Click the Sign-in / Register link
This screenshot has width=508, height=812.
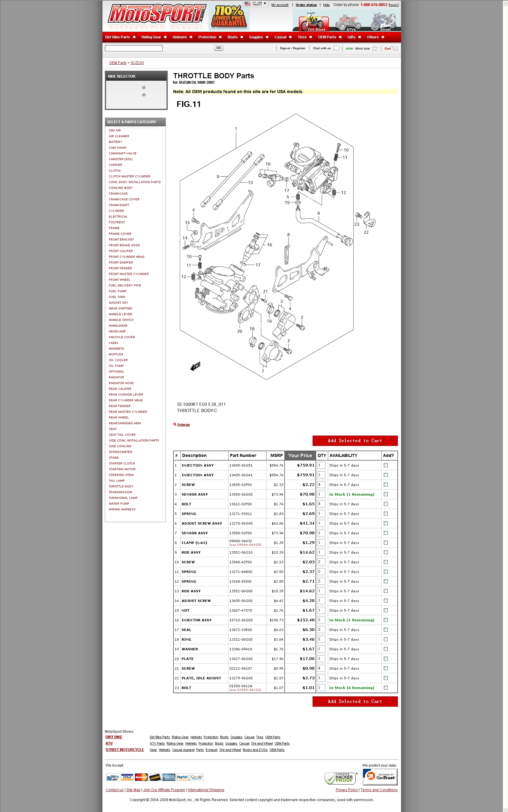293,48
